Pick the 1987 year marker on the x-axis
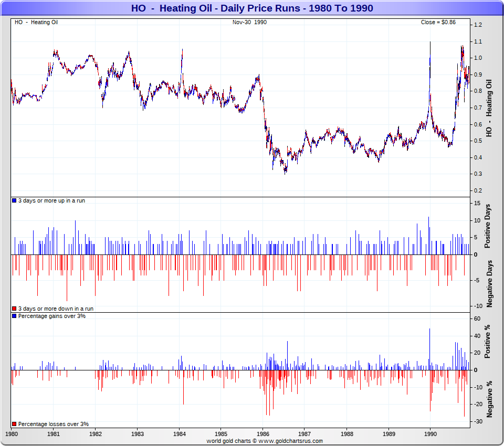 click(x=304, y=434)
